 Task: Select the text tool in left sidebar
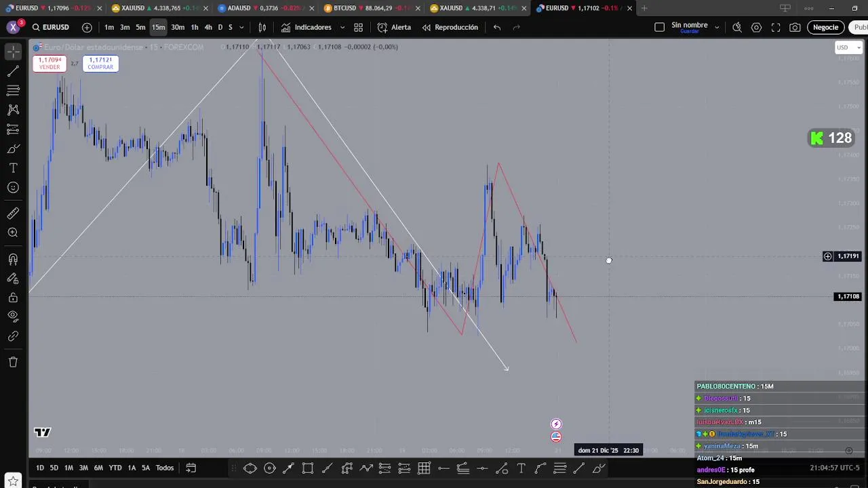(13, 168)
